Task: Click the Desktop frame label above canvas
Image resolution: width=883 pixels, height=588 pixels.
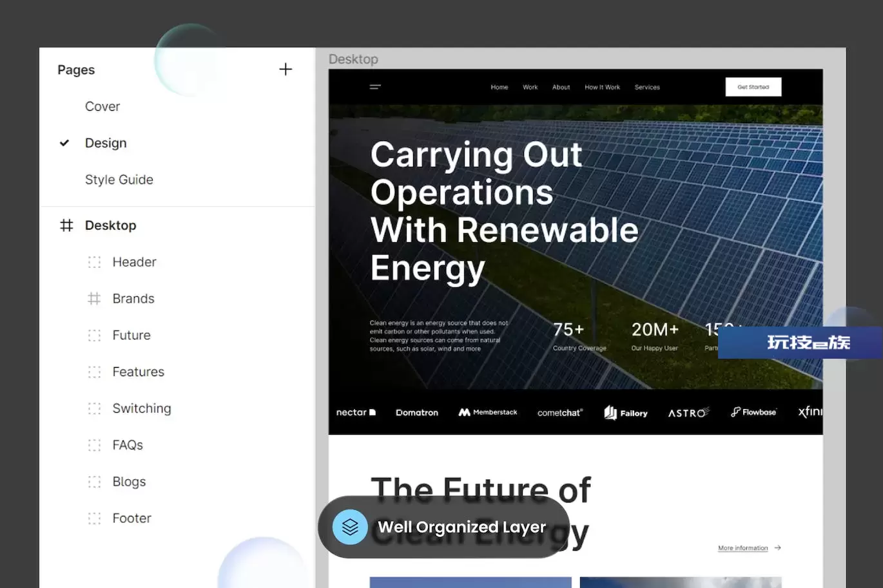Action: click(353, 59)
